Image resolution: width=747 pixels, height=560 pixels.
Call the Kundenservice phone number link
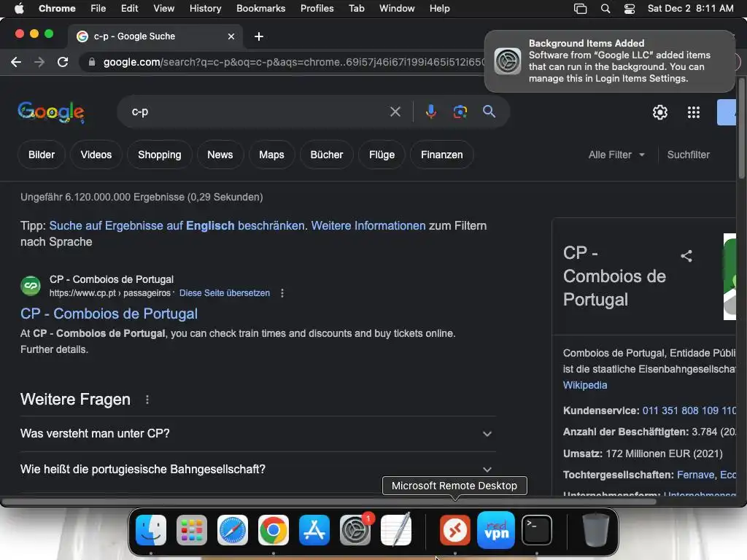(x=689, y=411)
